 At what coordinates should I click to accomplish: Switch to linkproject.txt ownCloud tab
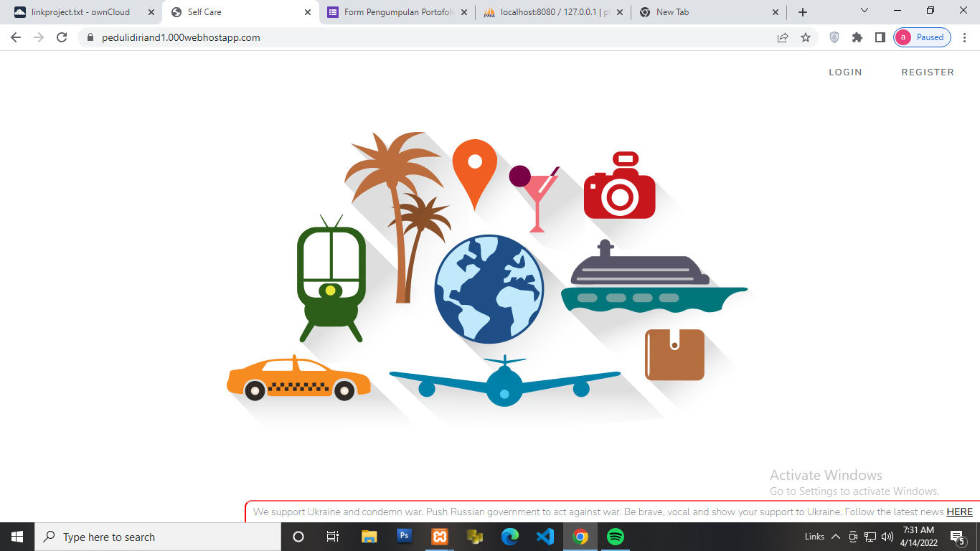tap(80, 12)
